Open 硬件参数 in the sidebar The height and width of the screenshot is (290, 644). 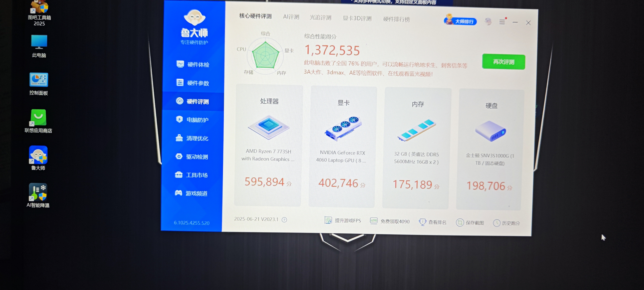pyautogui.click(x=193, y=83)
